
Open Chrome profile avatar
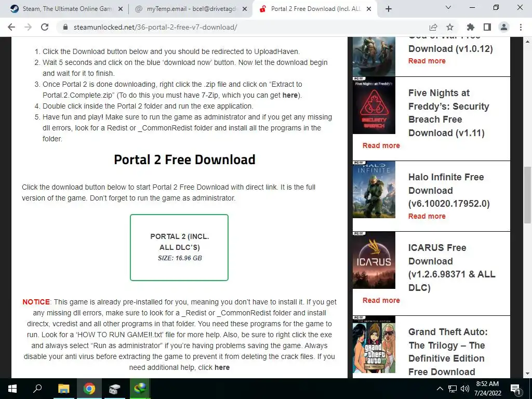tap(504, 27)
